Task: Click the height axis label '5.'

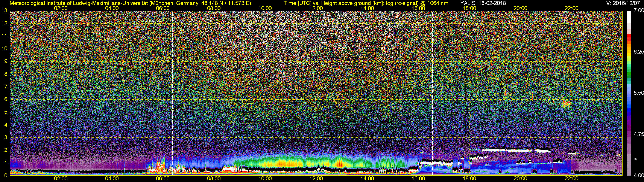Action: (x=6, y=112)
